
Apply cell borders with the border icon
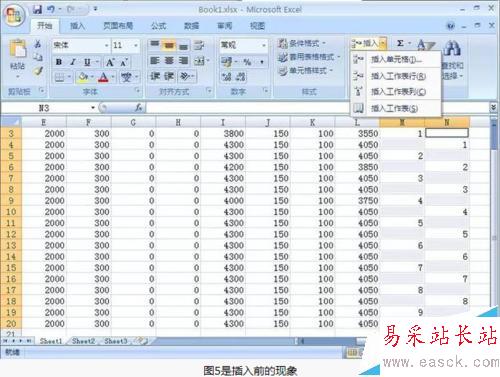point(60,78)
